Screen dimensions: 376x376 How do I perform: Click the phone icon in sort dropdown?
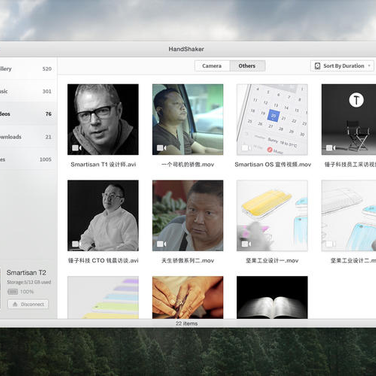coord(318,66)
